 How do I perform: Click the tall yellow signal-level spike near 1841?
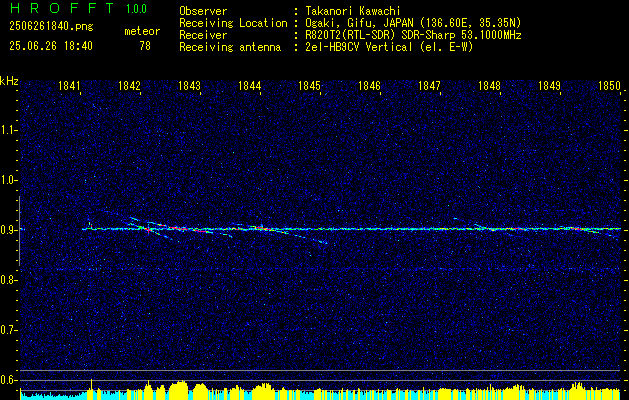[91, 388]
